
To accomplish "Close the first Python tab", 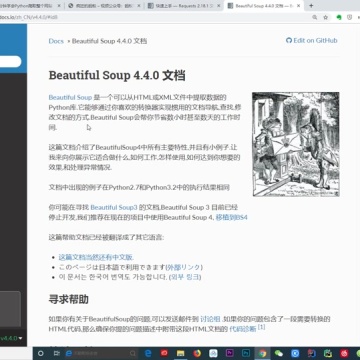I will [x=59, y=6].
